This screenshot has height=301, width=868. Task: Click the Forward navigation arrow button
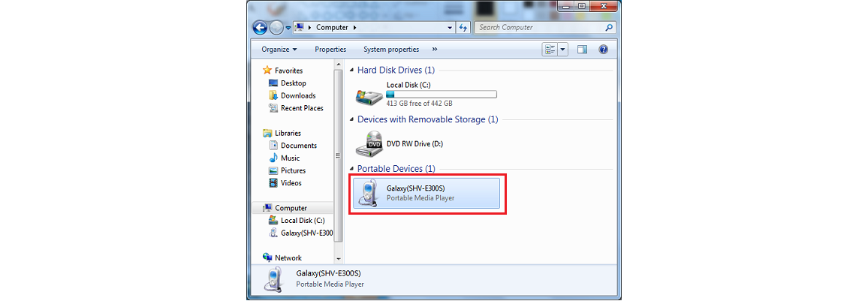(x=276, y=28)
